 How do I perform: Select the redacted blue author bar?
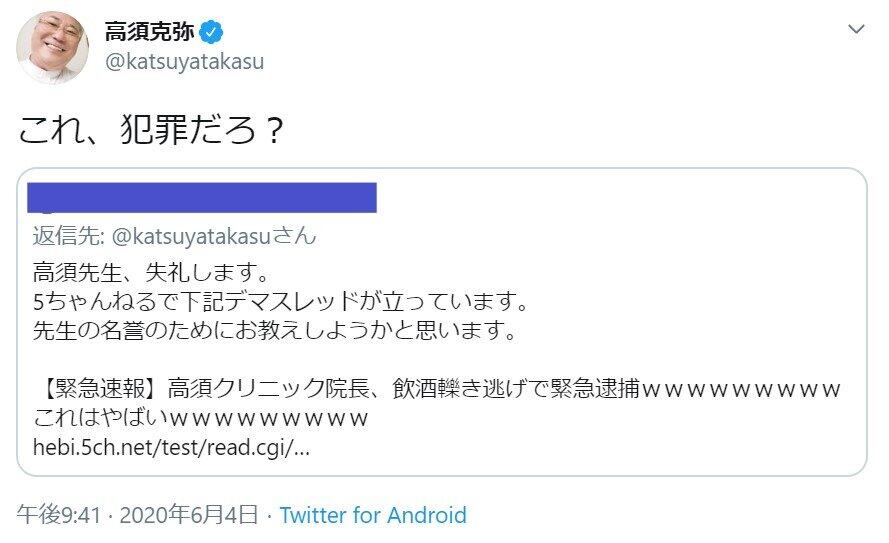[x=202, y=197]
